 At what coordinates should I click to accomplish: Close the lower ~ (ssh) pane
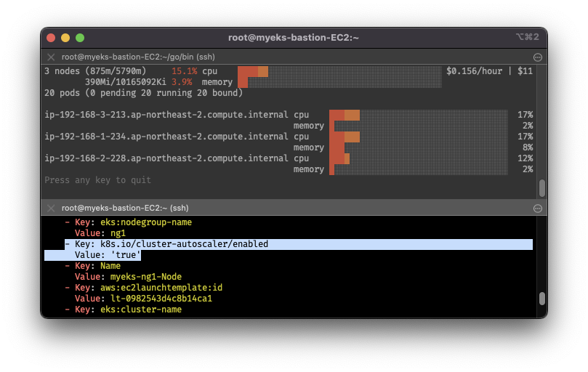point(51,208)
